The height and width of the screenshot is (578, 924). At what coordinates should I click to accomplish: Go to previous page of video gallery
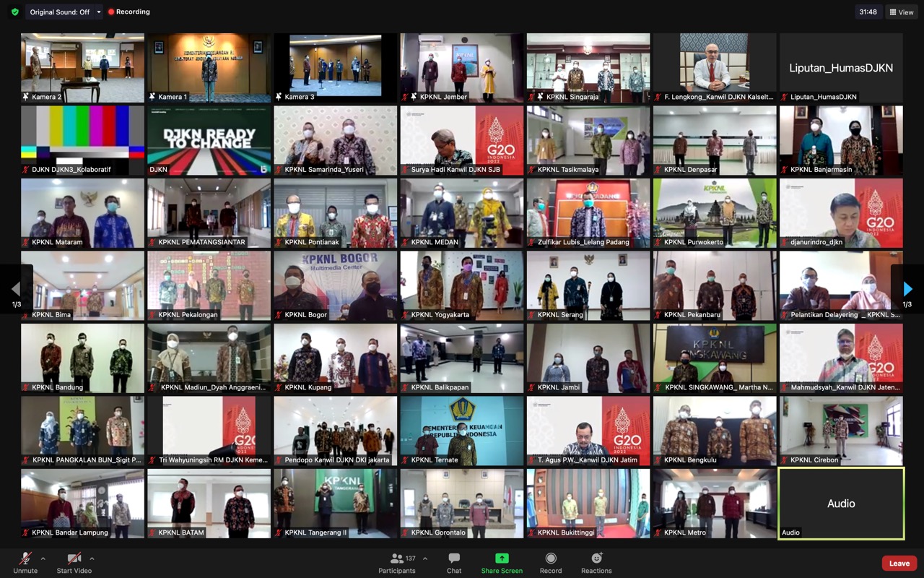(x=16, y=290)
